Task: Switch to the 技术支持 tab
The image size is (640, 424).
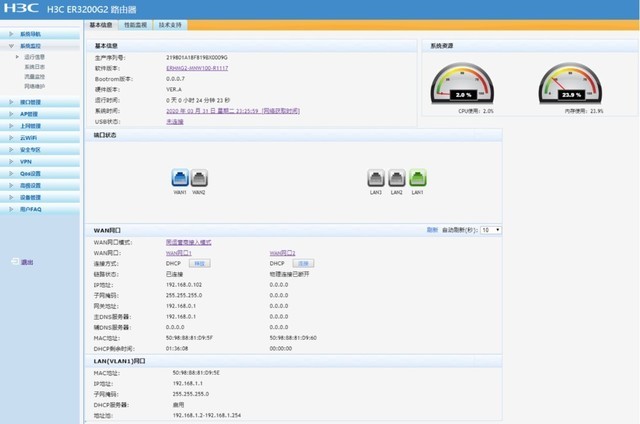Action: point(170,25)
